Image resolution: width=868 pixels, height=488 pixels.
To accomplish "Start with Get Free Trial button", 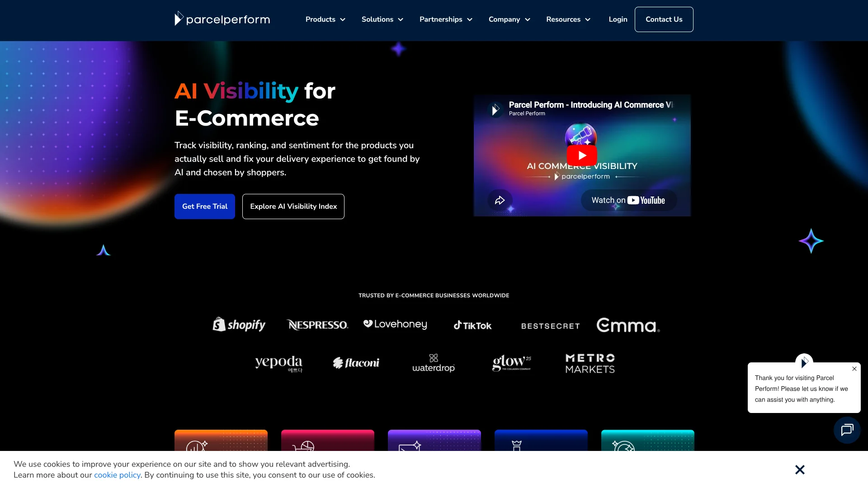I will (x=205, y=206).
